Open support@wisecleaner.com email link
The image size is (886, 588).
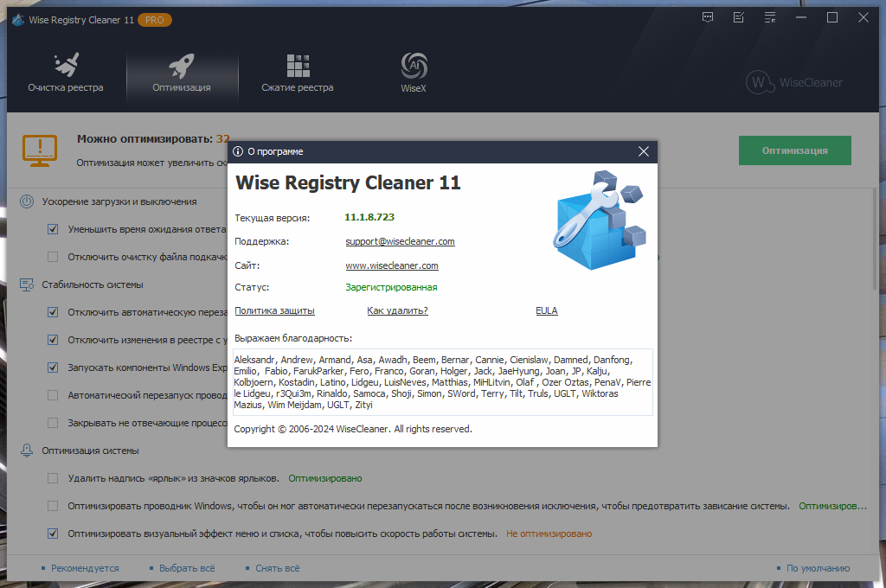(400, 241)
